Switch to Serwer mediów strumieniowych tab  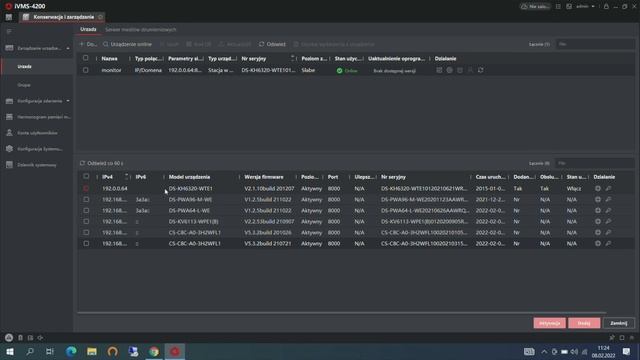tap(141, 29)
